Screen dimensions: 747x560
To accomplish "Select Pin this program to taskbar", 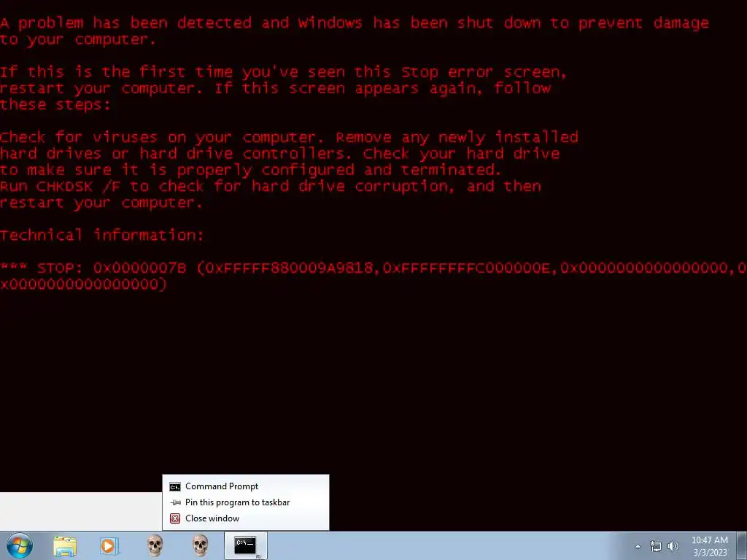I will pyautogui.click(x=246, y=502).
